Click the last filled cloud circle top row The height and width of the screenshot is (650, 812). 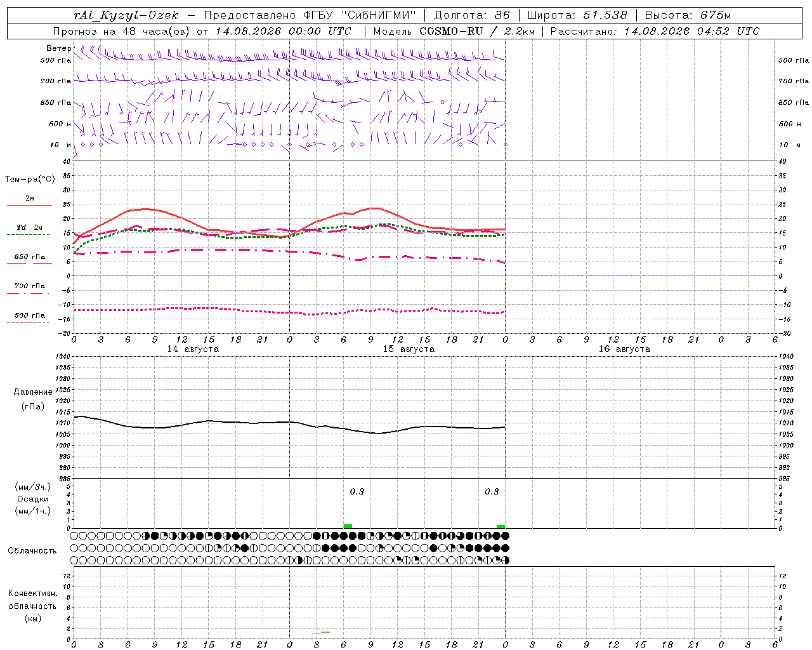(x=506, y=536)
